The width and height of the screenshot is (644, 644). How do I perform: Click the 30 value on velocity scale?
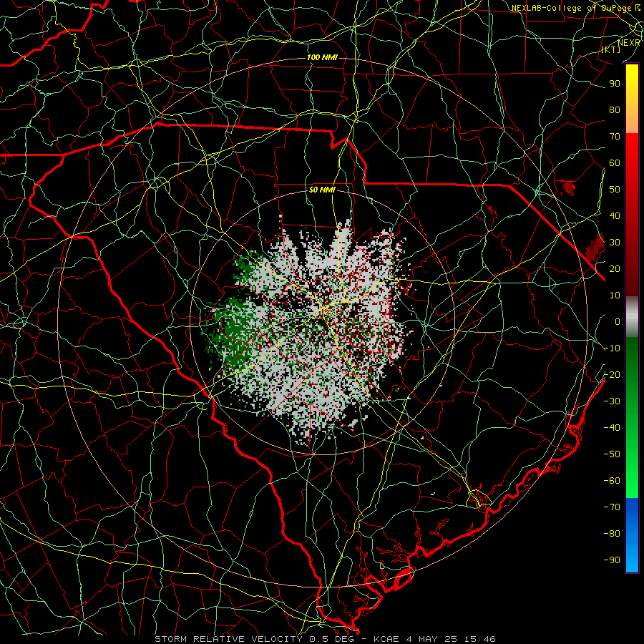click(615, 243)
